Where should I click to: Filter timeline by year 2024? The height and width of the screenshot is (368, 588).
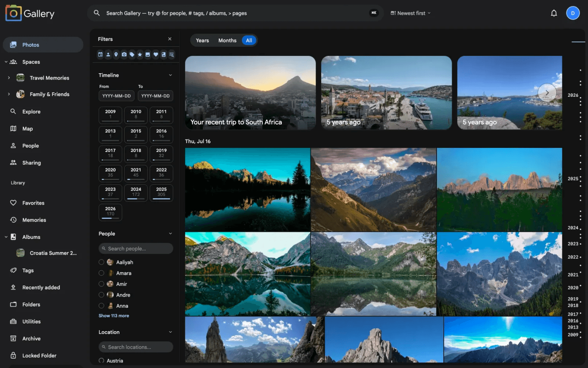[x=136, y=192]
